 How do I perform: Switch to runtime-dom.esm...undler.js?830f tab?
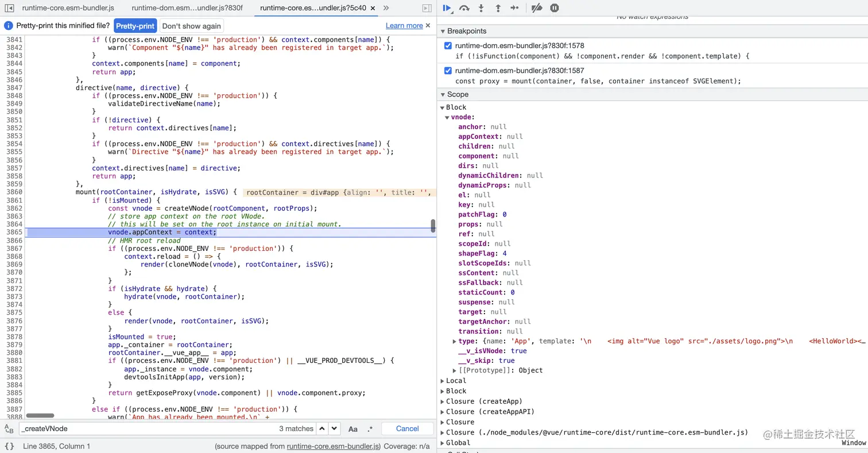pos(187,8)
